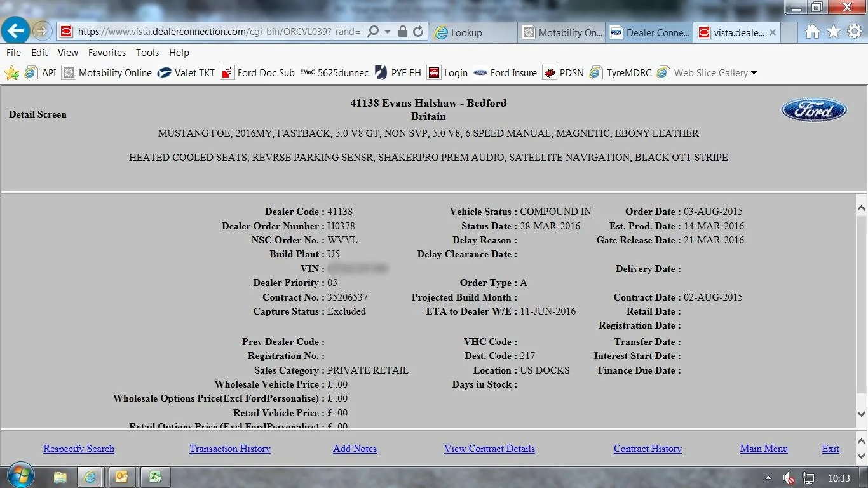Show hidden system tray icons arrow
This screenshot has height=488, width=868.
coord(768,478)
